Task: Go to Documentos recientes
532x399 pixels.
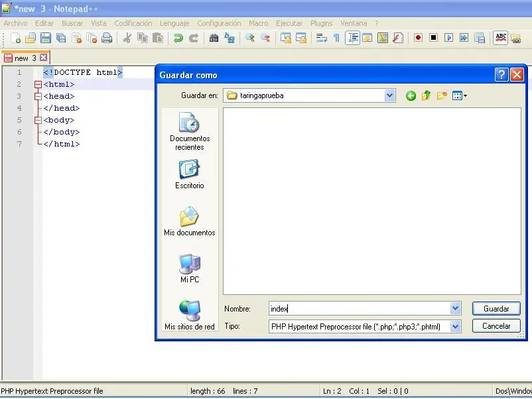Action: click(x=189, y=131)
